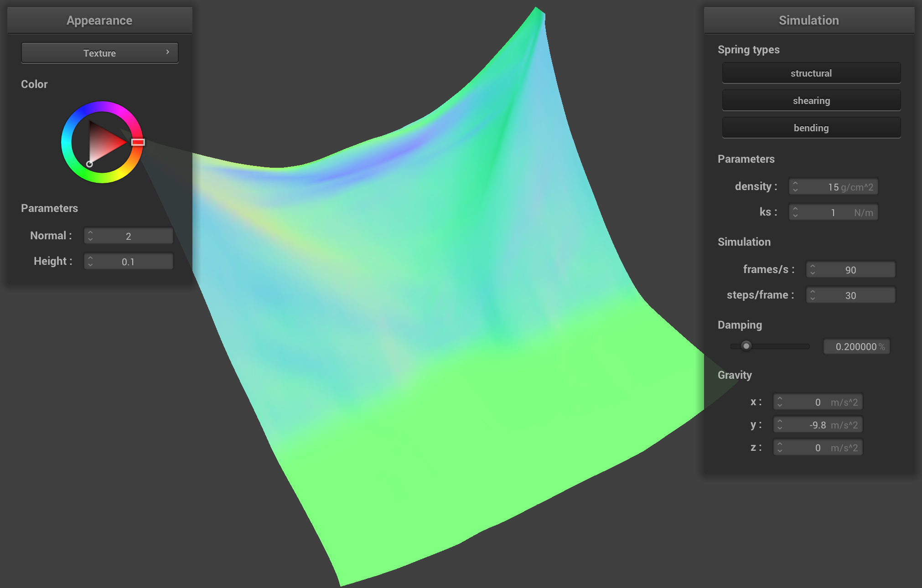Click the 'Spring types' heading text
Image resolution: width=922 pixels, height=588 pixels.
748,49
